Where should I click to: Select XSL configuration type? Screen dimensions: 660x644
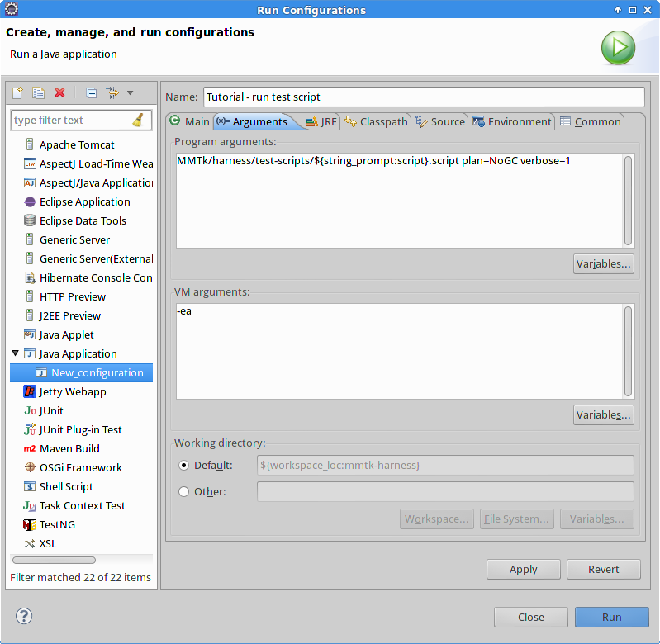[40, 543]
